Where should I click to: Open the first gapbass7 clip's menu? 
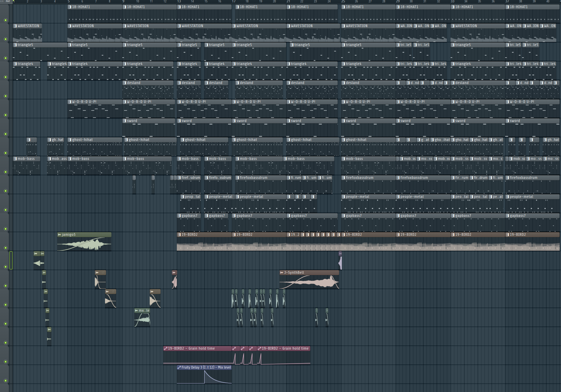(x=179, y=215)
